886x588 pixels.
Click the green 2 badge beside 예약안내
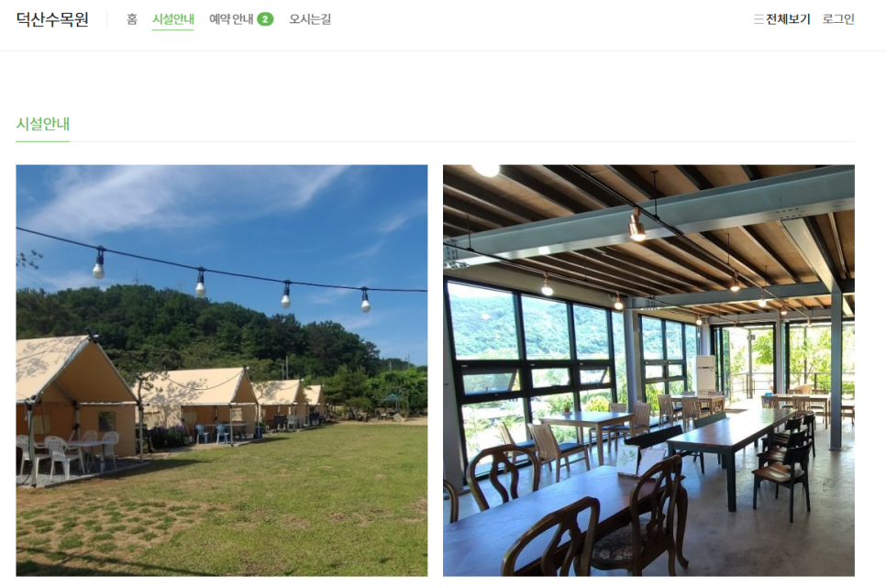(265, 19)
